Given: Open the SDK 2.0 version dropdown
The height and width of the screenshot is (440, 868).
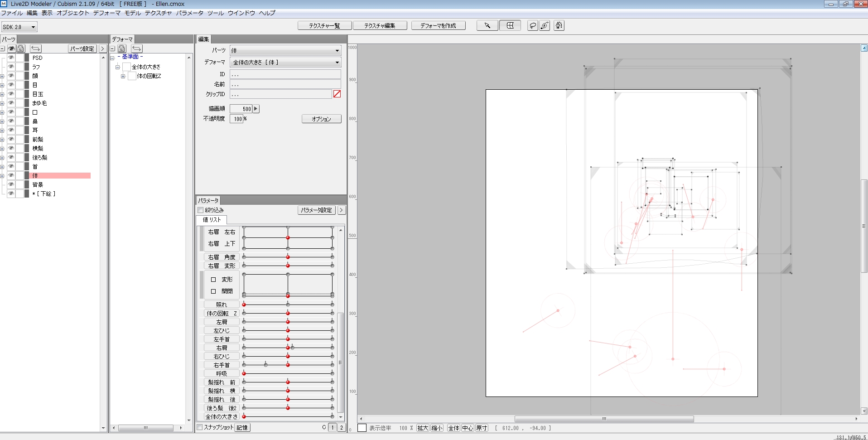Looking at the screenshot, I should (19, 27).
